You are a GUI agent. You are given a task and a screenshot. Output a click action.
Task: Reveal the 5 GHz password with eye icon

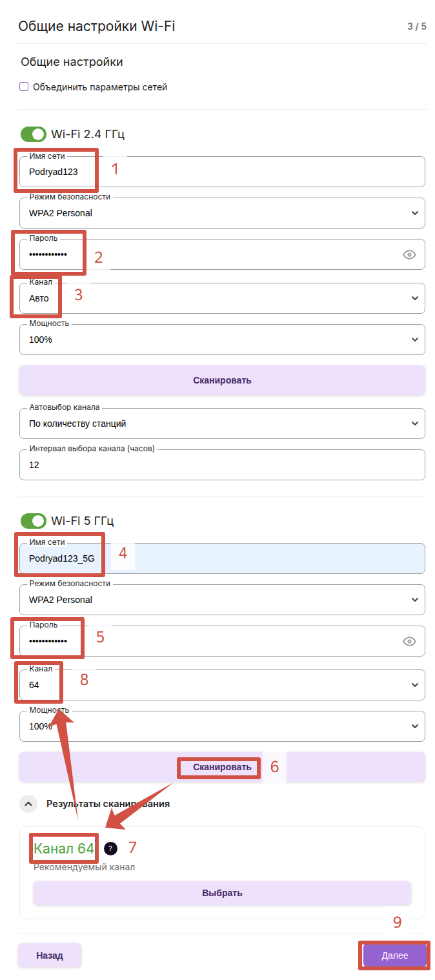(x=409, y=642)
